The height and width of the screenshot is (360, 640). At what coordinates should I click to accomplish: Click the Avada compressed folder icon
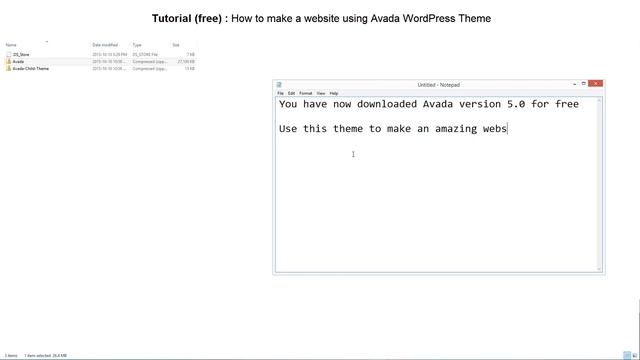tap(9, 62)
